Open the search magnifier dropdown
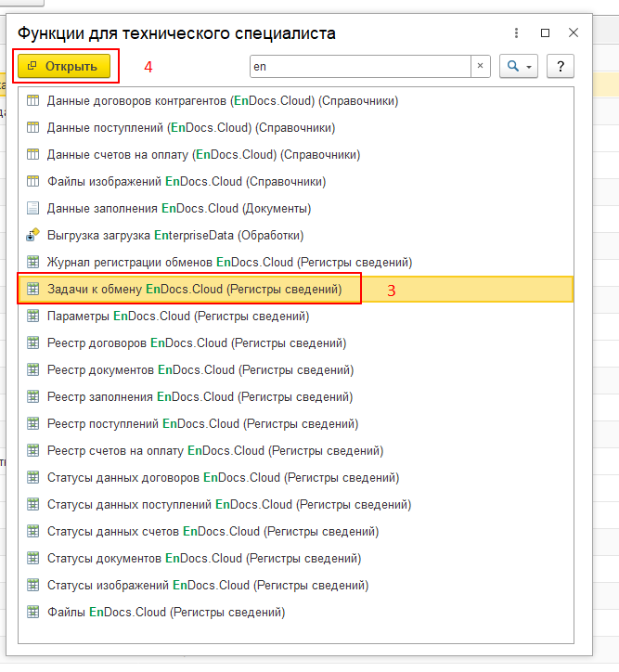Viewport: 619px width, 672px height. coord(519,66)
